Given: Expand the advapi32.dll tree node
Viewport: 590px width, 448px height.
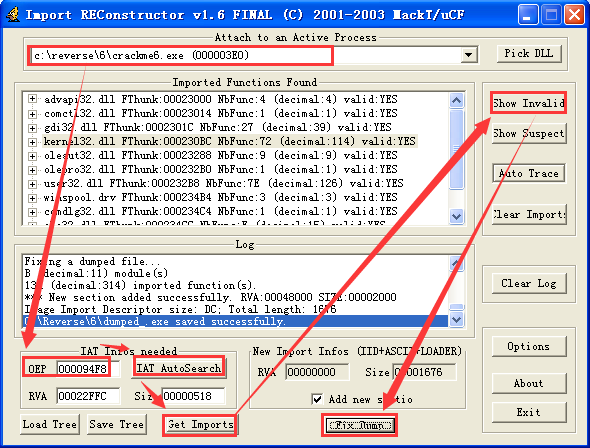Looking at the screenshot, I should coord(32,99).
